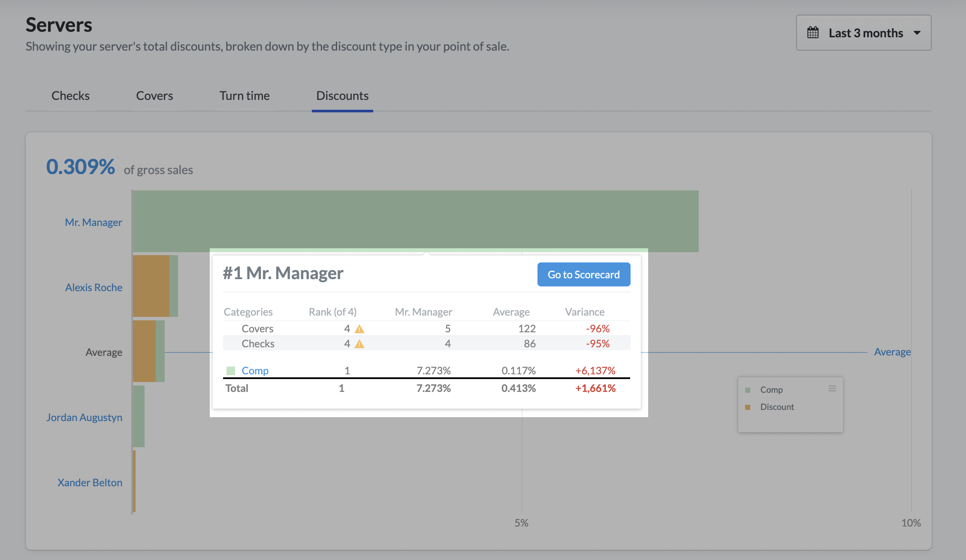Click the Average label on the y-axis
The height and width of the screenshot is (560, 966).
104,352
